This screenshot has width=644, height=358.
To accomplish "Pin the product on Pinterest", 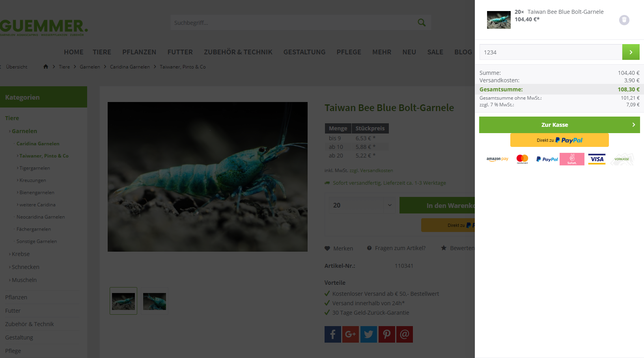I will [x=387, y=334].
